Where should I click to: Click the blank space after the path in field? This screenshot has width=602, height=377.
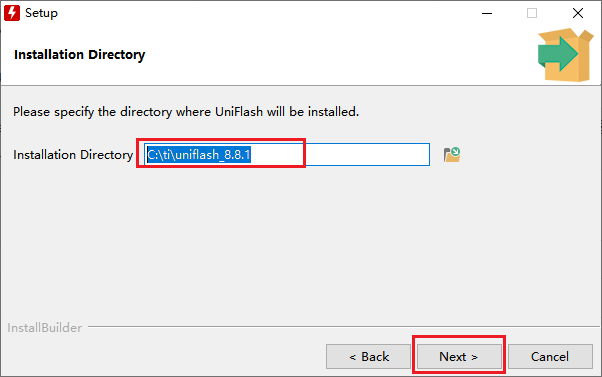click(340, 155)
